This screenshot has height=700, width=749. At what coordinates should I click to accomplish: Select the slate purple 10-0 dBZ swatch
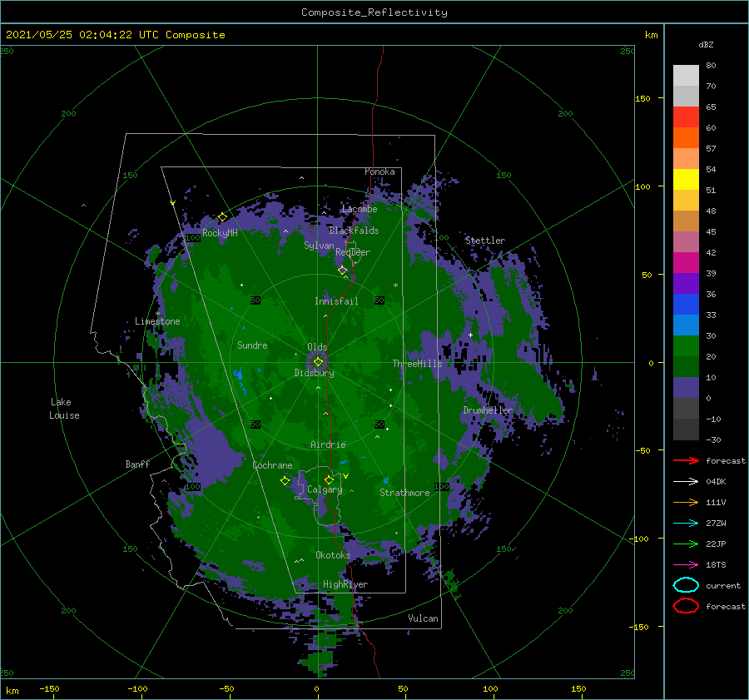click(x=686, y=388)
